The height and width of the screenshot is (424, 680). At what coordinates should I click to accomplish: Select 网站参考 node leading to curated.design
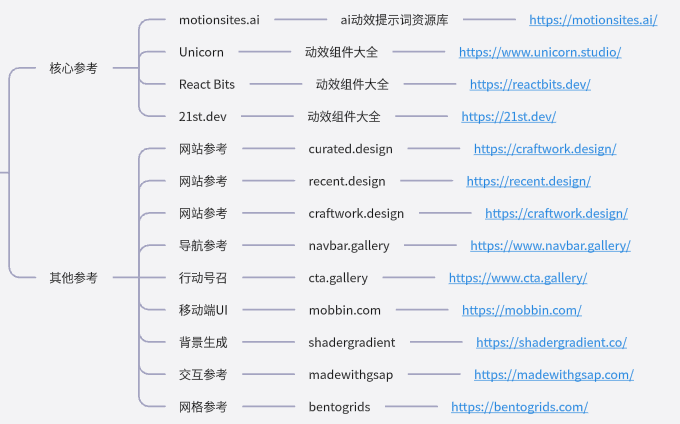coord(203,149)
